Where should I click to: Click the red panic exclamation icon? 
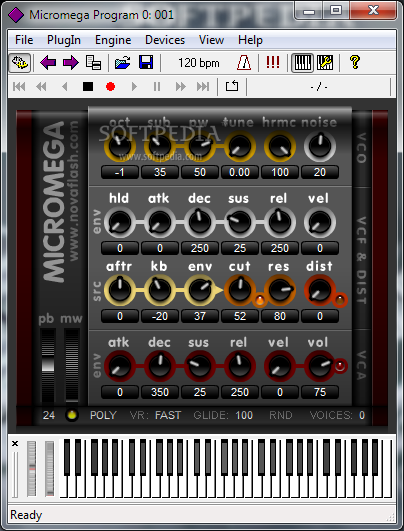click(273, 63)
